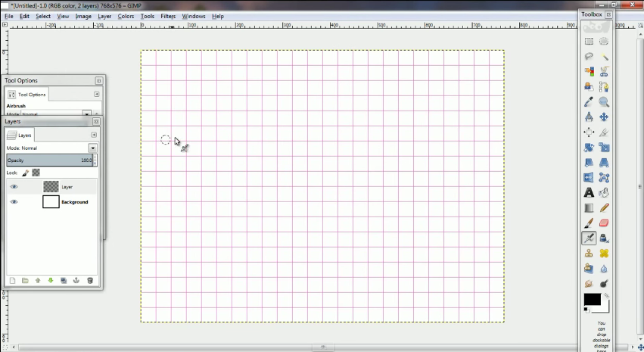Select the Ink tool

(604, 238)
